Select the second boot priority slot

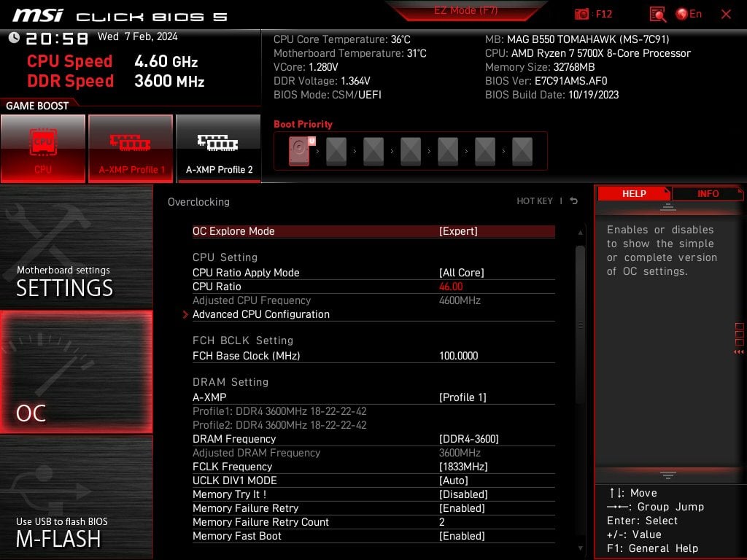pyautogui.click(x=336, y=152)
